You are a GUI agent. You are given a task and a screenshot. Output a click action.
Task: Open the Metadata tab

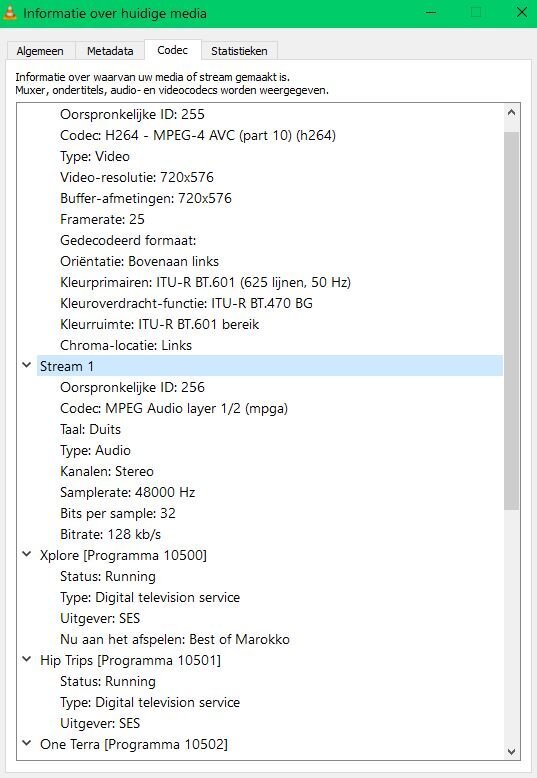pyautogui.click(x=110, y=51)
